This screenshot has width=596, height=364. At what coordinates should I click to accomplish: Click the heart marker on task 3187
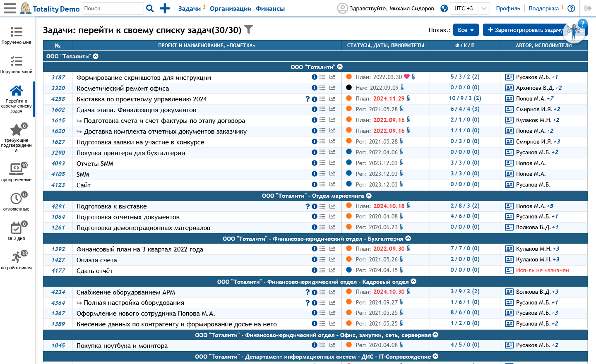406,77
